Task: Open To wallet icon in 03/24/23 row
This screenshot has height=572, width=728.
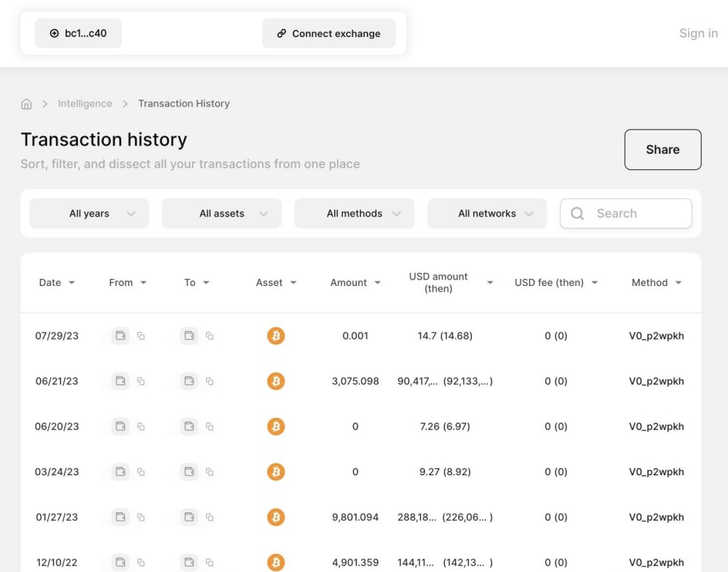Action: (189, 472)
